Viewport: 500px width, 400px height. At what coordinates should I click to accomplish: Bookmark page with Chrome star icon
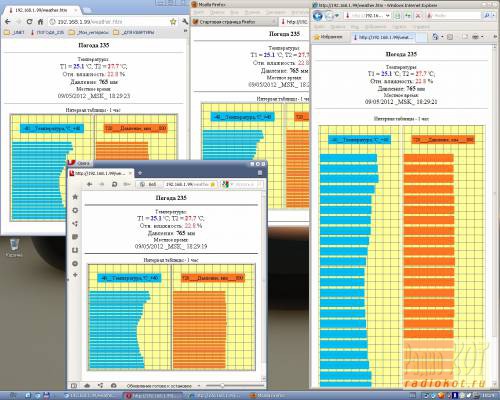tap(173, 22)
